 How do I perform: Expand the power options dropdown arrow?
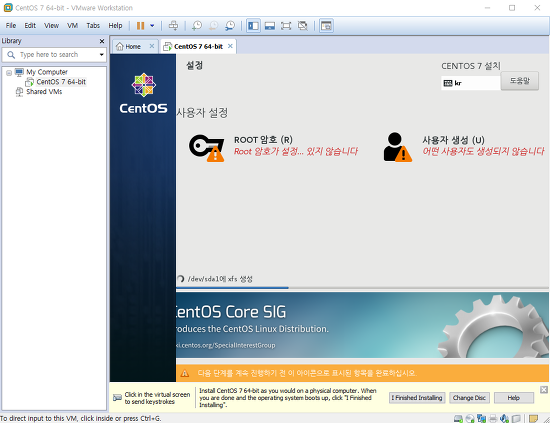point(152,26)
